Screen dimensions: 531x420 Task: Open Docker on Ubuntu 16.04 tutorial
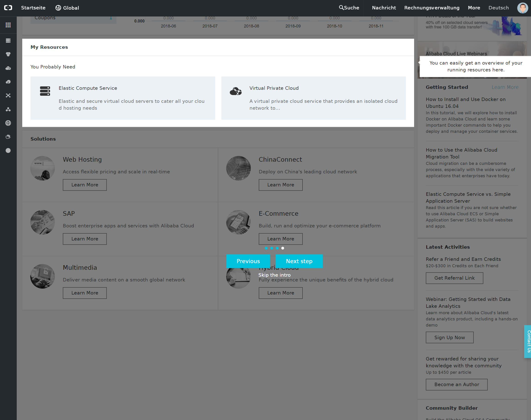tap(465, 103)
